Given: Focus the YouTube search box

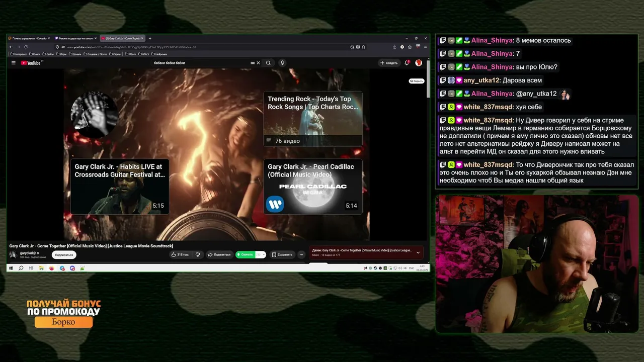Looking at the screenshot, I should click(x=201, y=63).
